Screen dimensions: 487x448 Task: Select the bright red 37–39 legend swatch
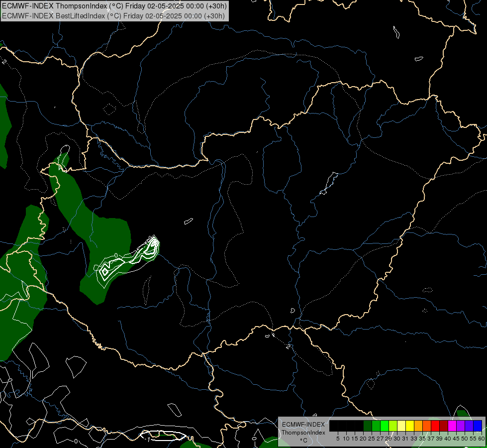tap(435, 426)
